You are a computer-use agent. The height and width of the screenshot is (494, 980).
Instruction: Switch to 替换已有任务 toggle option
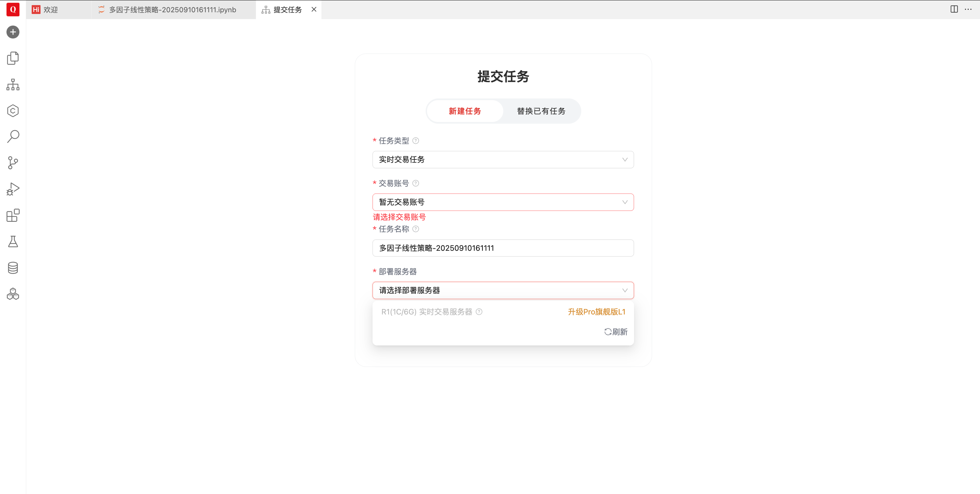point(541,111)
